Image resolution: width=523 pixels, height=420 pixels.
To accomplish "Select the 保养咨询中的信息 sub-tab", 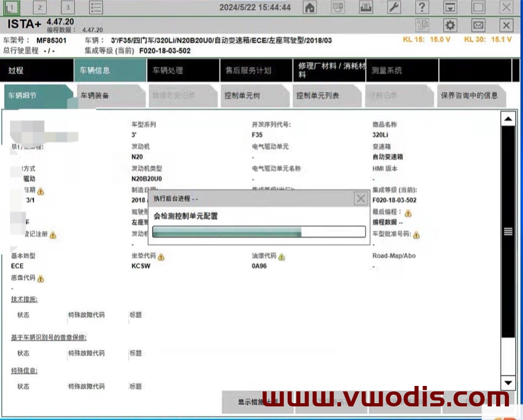I will coord(471,96).
